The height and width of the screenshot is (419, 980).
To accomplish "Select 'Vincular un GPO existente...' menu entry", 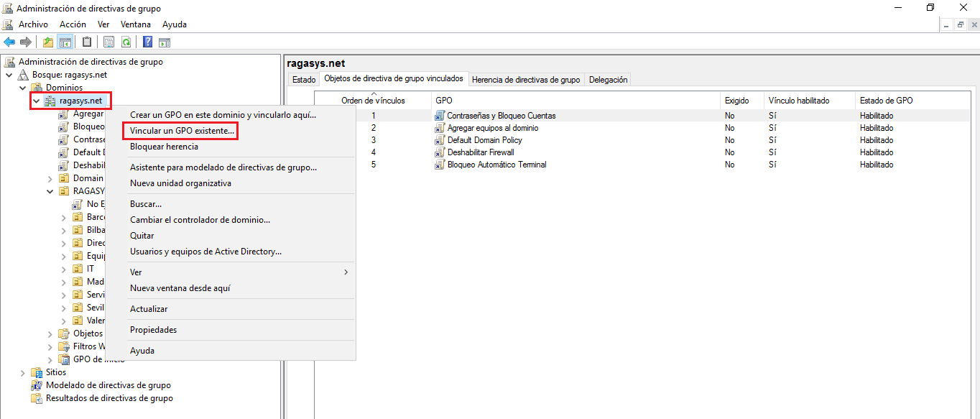I will pyautogui.click(x=180, y=130).
